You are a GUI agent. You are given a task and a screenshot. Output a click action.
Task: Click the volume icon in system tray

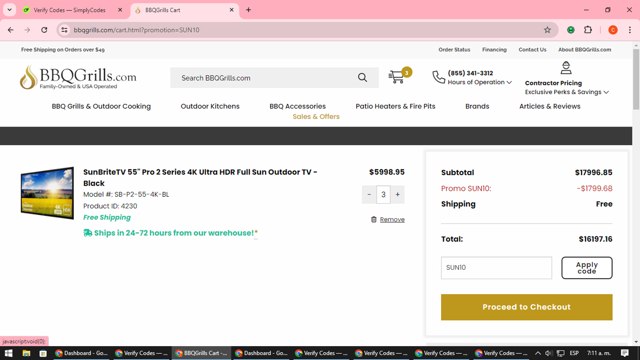[549, 353]
